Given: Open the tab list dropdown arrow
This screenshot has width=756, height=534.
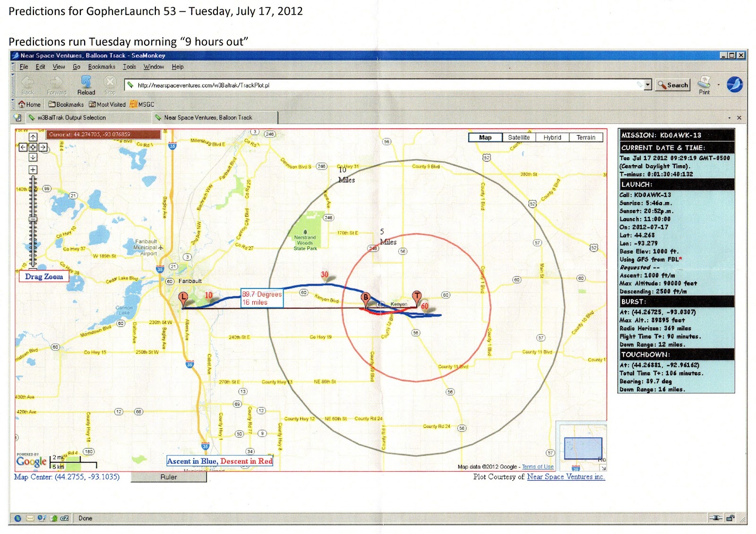Looking at the screenshot, I should pyautogui.click(x=729, y=118).
